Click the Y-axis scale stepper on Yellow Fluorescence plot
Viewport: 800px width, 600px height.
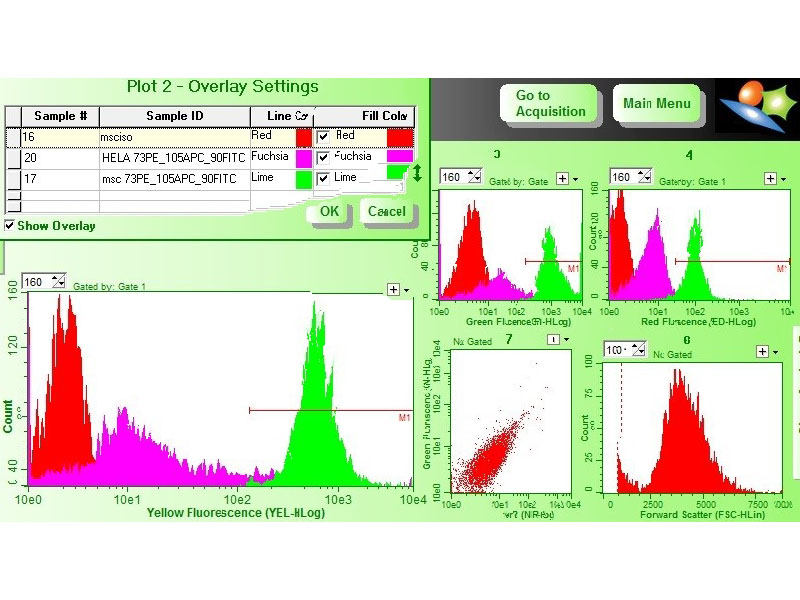[x=57, y=283]
